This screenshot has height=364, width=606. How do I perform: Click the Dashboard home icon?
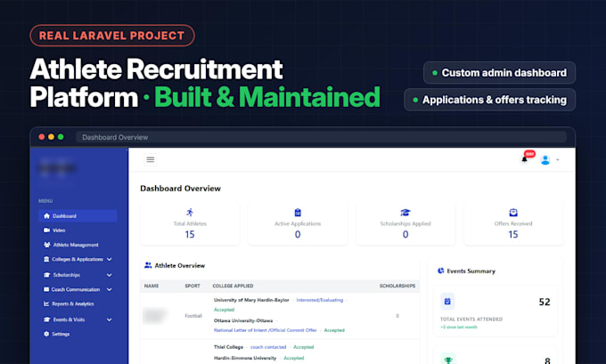coord(46,215)
